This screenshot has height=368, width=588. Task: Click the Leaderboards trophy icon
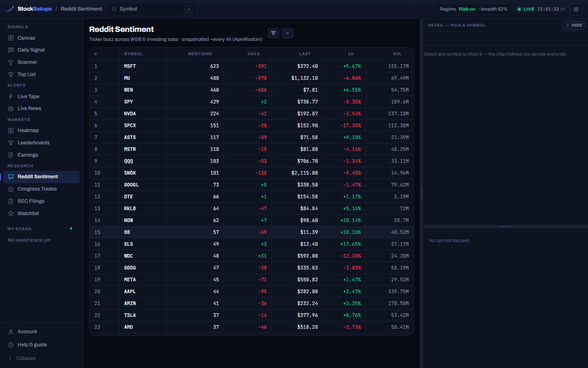11,143
